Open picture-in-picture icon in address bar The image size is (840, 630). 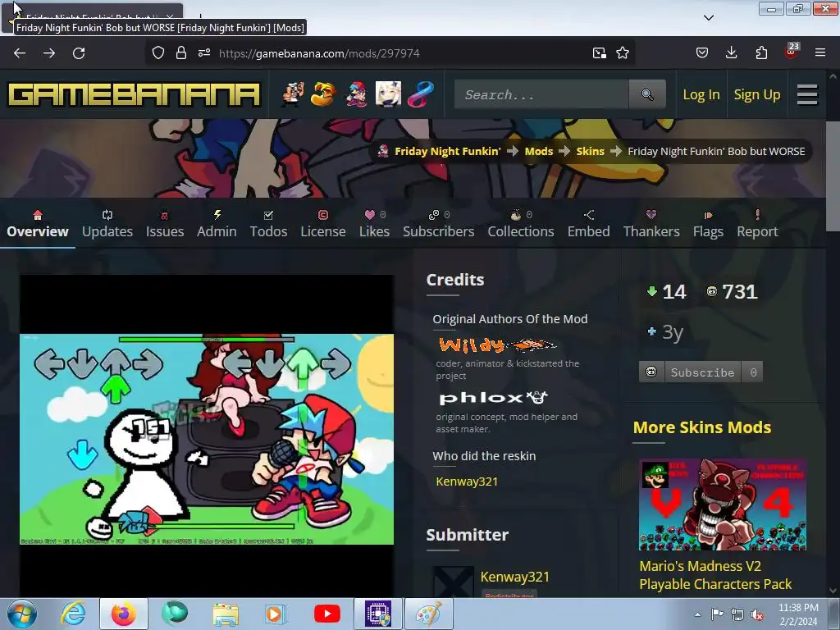pos(600,52)
